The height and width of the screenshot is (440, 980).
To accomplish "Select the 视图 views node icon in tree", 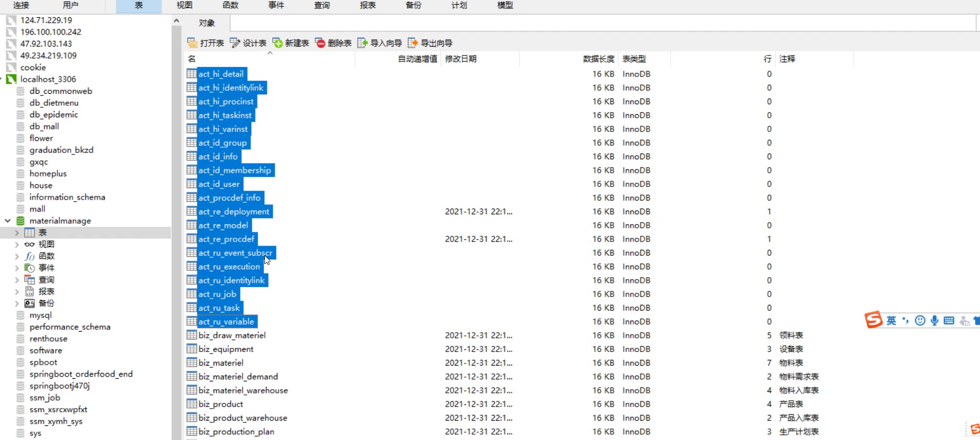I will coord(30,244).
